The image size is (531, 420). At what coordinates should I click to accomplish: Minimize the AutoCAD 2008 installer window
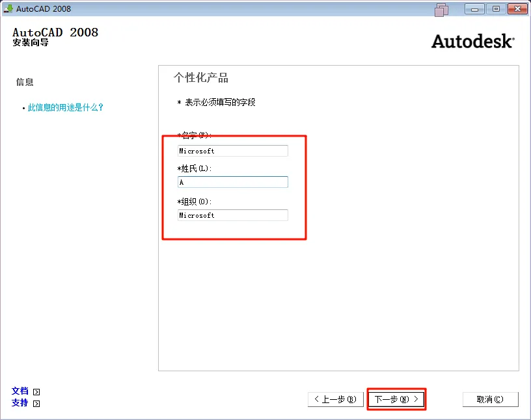coord(475,9)
